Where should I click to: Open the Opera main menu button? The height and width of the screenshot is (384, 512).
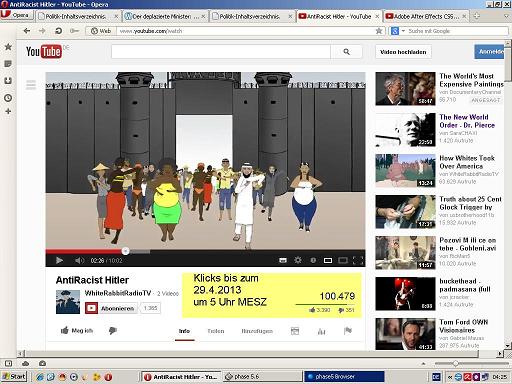point(17,15)
